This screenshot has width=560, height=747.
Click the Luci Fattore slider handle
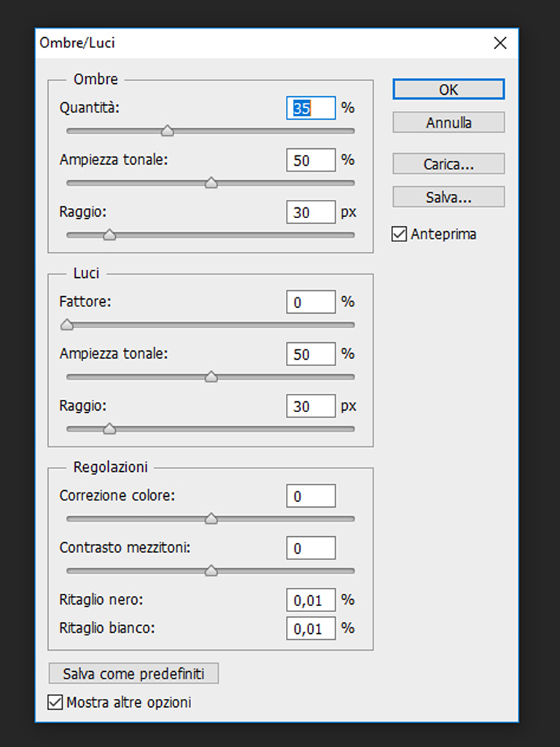click(x=67, y=325)
